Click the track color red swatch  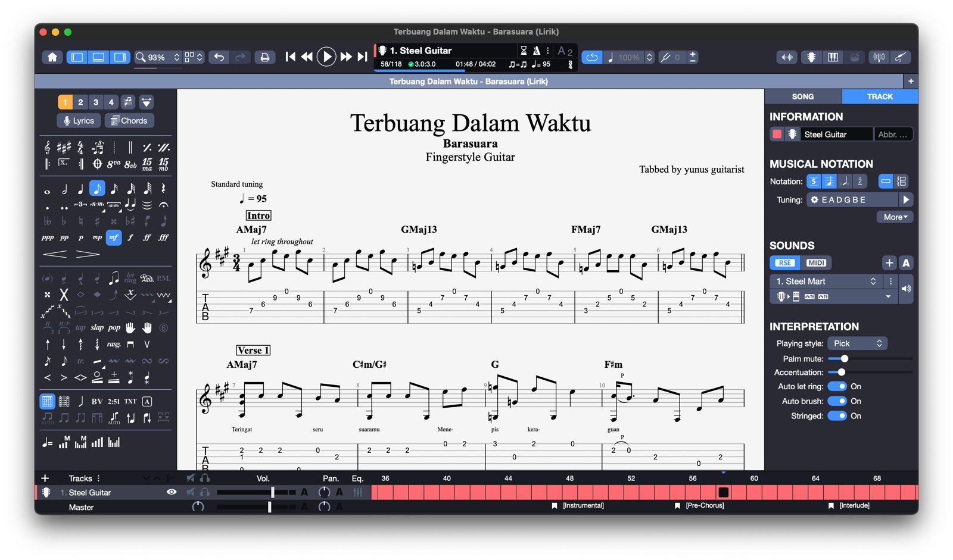pos(777,134)
